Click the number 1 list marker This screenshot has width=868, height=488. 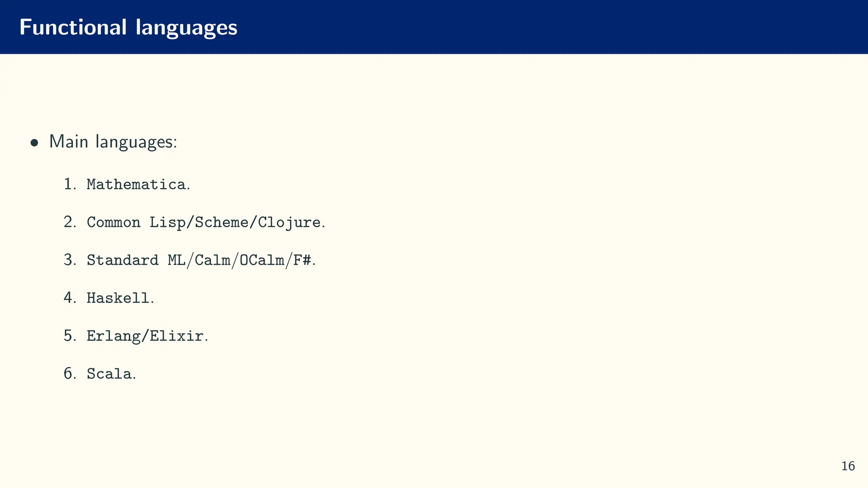point(70,184)
